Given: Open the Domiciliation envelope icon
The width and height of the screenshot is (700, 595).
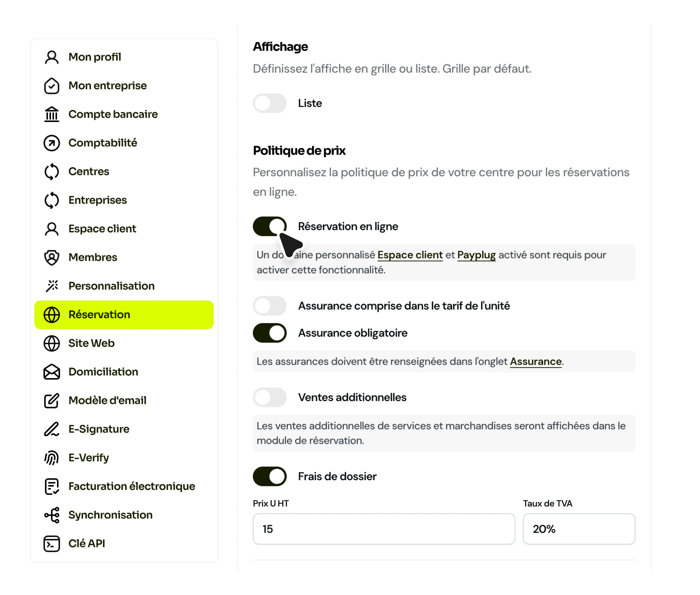Looking at the screenshot, I should tap(52, 372).
